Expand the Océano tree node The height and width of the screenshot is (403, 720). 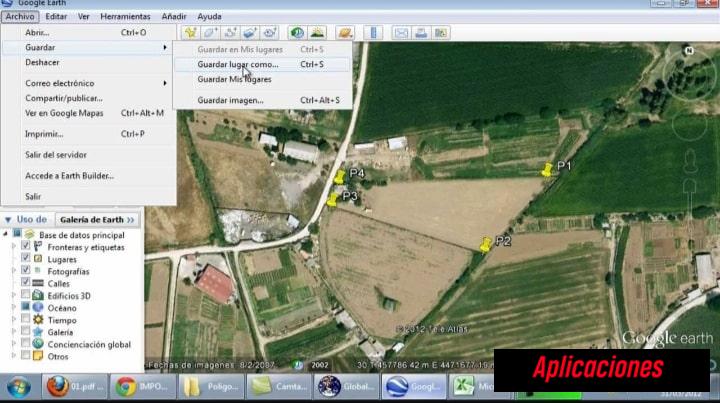pos(14,307)
